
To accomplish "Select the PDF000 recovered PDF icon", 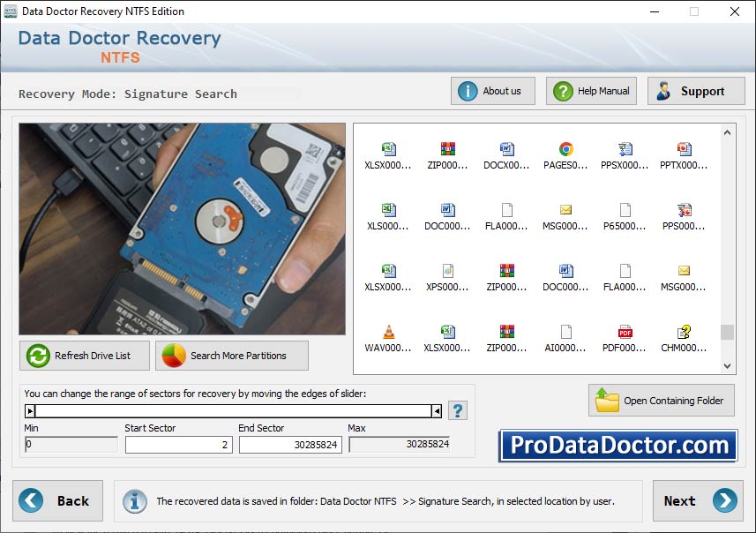I will point(623,334).
